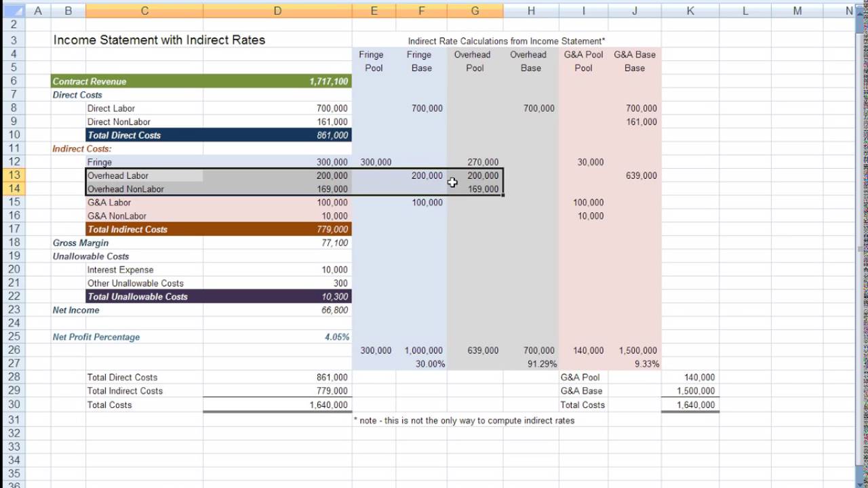
Task: Click the footnote about computing indirect rates
Action: tap(464, 421)
